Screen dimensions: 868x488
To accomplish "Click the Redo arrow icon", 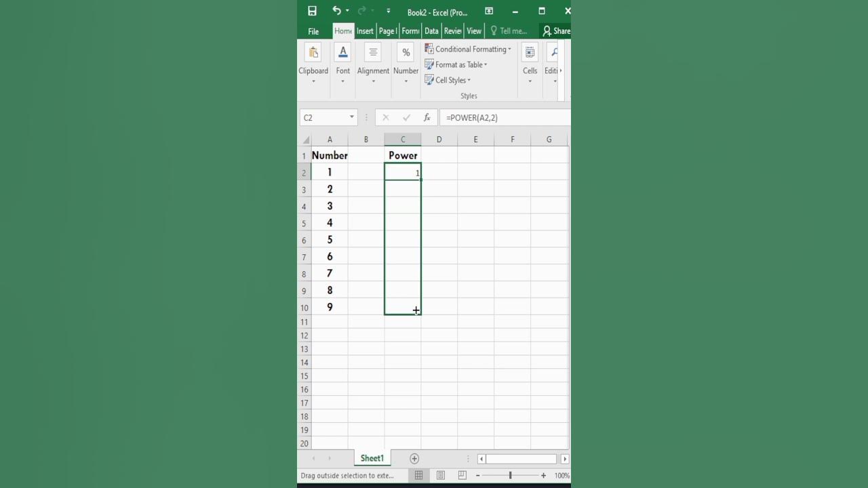I will click(x=362, y=11).
